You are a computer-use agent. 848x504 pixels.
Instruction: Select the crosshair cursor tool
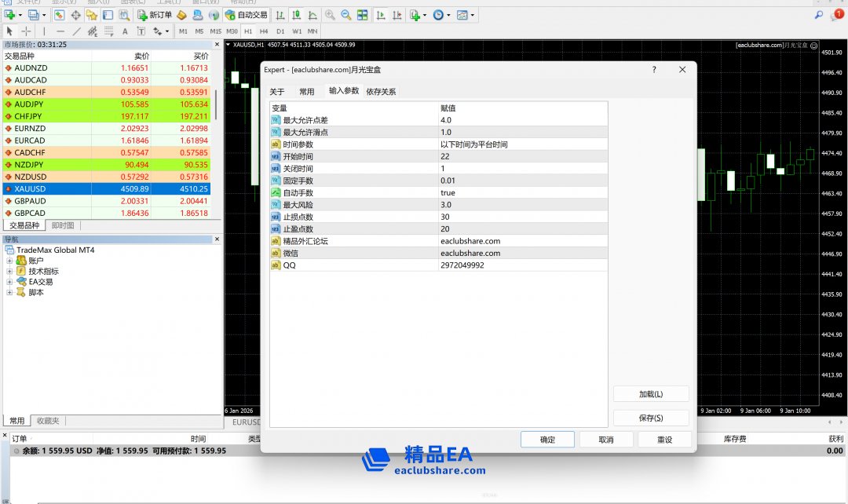tap(26, 31)
